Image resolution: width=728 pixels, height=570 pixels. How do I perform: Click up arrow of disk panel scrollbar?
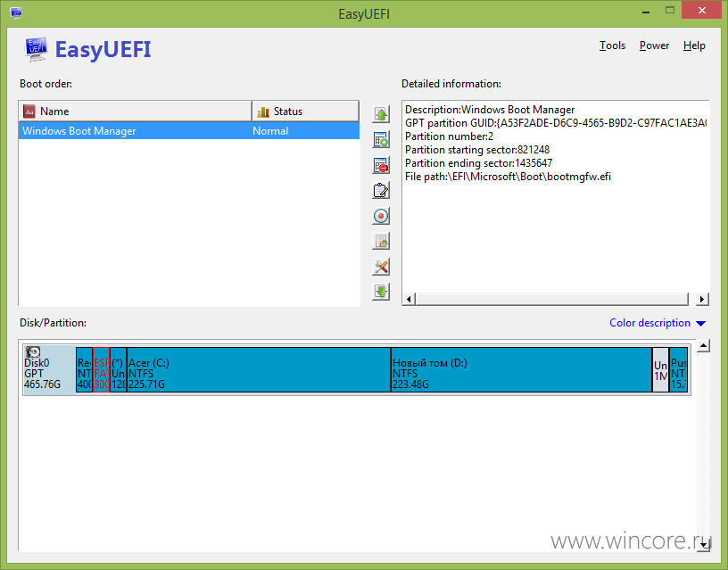[x=703, y=346]
